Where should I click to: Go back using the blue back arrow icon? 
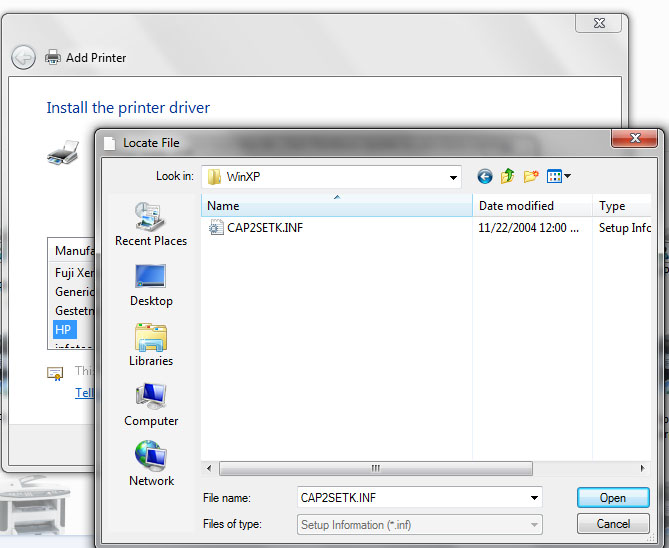(485, 176)
